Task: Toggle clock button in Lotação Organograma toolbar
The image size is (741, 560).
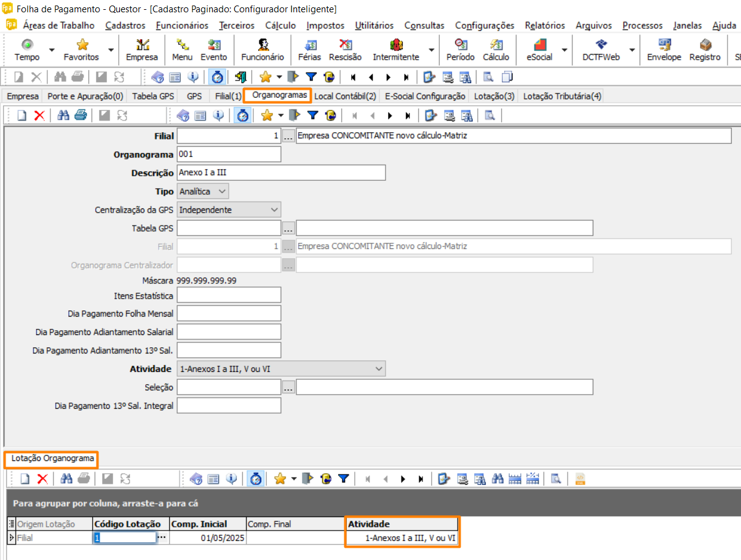Action: coord(255,478)
